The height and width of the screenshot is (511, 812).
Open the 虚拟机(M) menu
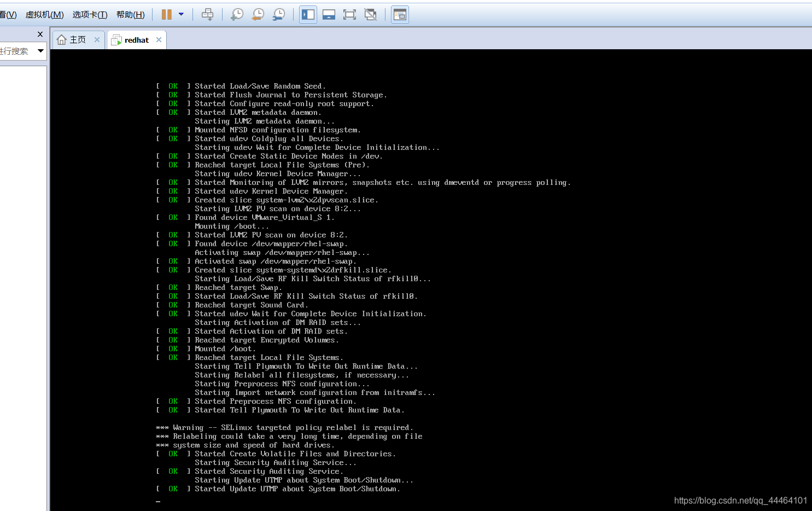click(x=45, y=15)
